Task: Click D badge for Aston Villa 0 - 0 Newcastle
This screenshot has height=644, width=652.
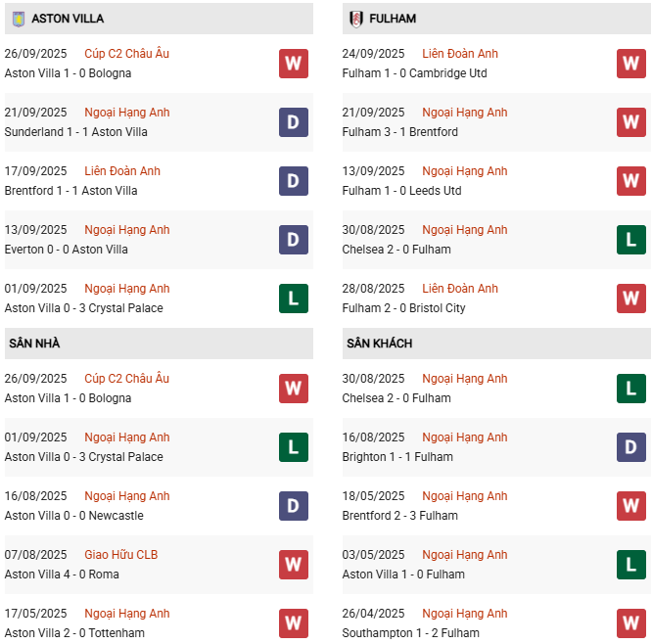Action: tap(293, 506)
